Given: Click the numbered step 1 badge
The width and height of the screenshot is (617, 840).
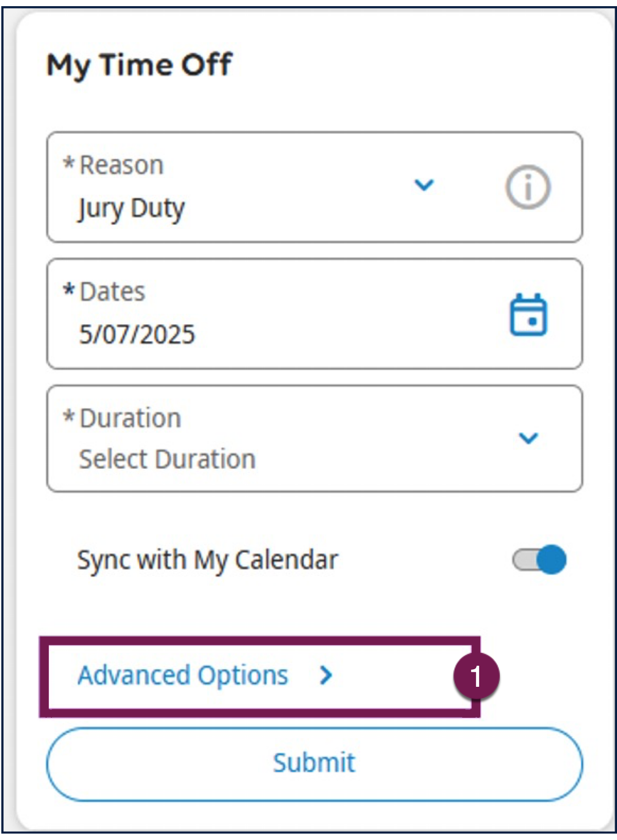Looking at the screenshot, I should pyautogui.click(x=476, y=676).
